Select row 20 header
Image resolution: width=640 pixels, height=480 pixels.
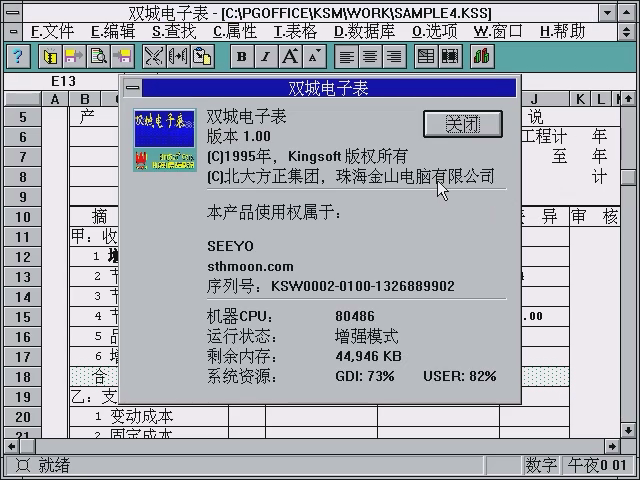pyautogui.click(x=23, y=417)
